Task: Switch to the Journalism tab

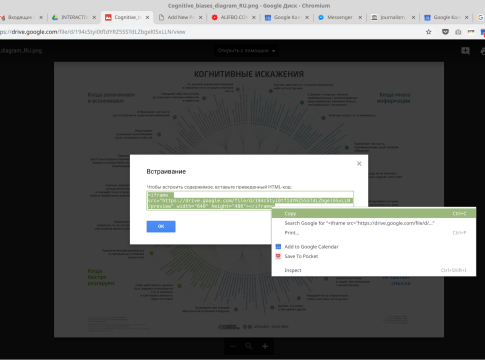Action: click(x=393, y=17)
